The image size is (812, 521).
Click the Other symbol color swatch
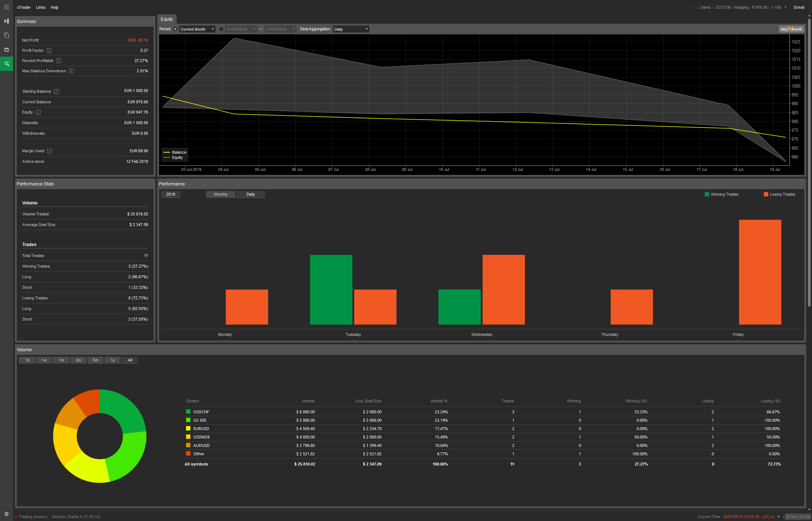(x=188, y=453)
